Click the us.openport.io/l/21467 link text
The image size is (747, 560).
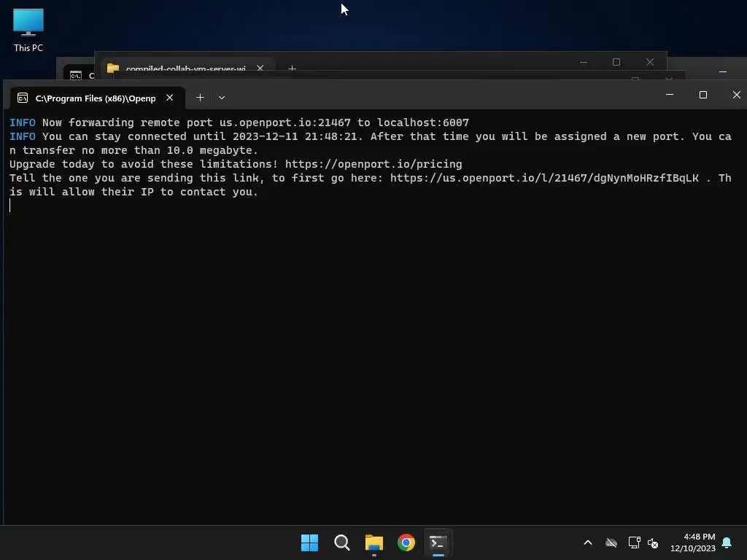click(x=544, y=178)
